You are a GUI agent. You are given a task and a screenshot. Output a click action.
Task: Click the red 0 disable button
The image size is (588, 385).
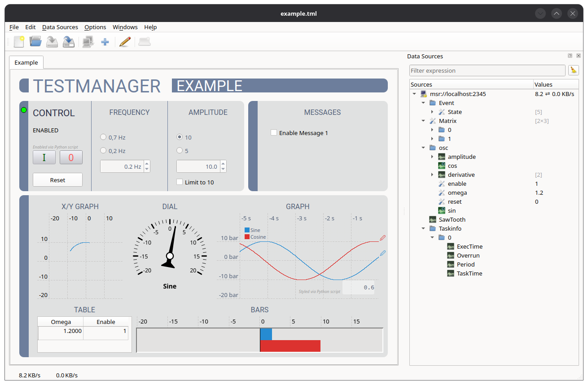pyautogui.click(x=71, y=157)
